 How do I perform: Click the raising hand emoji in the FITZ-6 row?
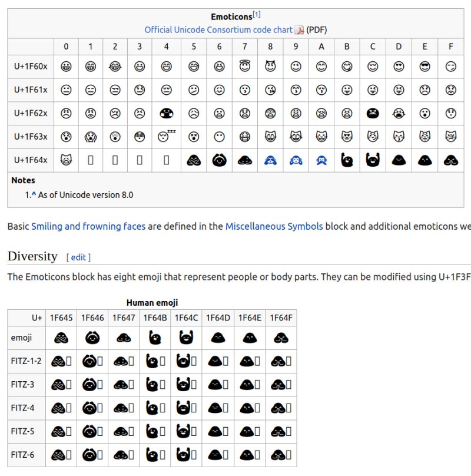(x=152, y=455)
